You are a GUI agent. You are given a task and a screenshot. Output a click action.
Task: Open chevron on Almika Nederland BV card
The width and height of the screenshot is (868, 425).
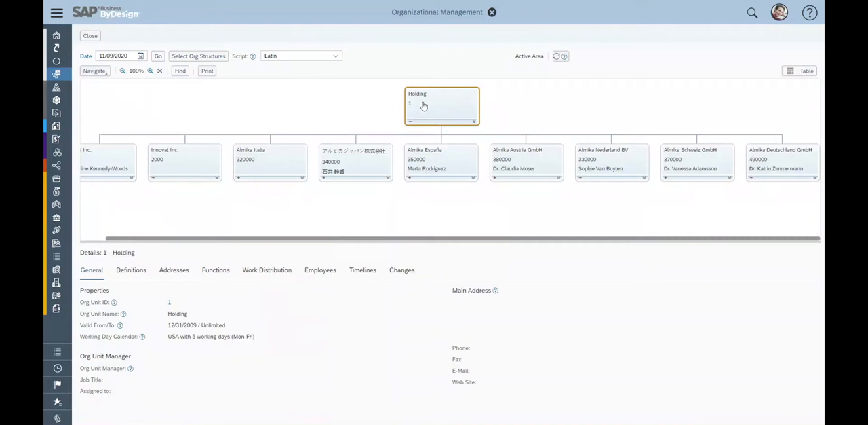point(644,178)
